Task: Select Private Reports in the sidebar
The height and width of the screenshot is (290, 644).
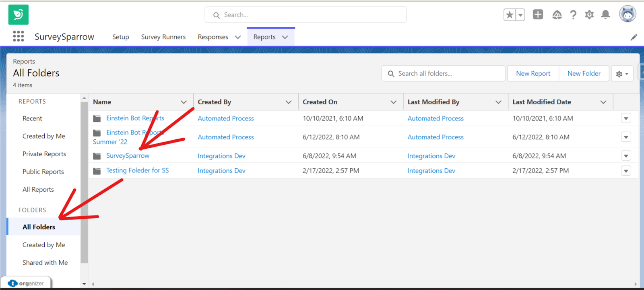Action: pos(44,154)
